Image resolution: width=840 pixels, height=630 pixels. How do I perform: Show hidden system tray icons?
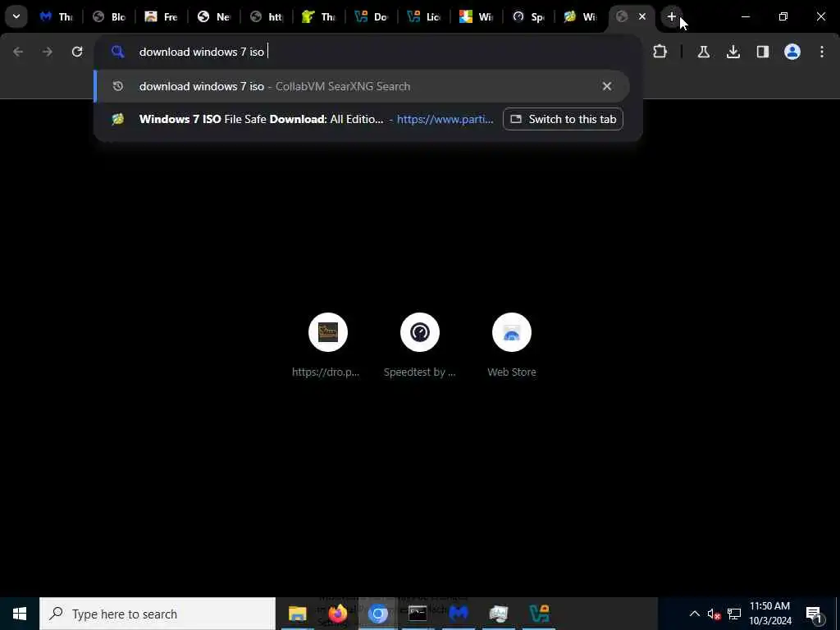pos(694,614)
